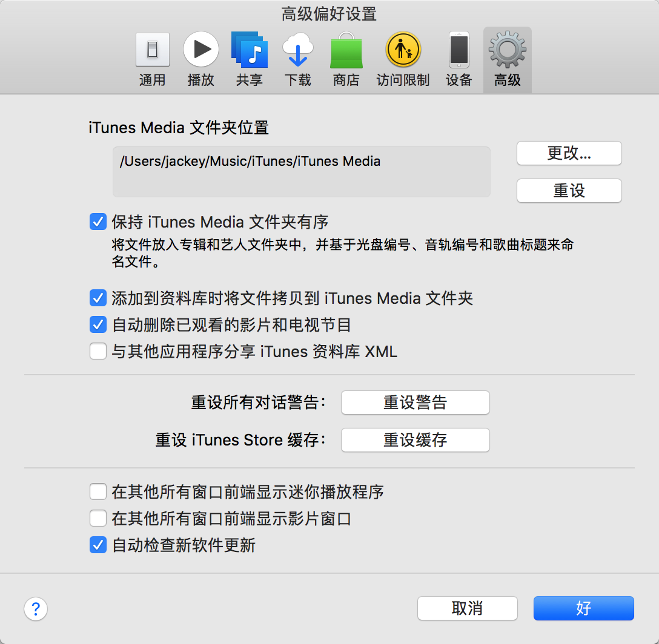Disable 自动删除已观看的影片和电视节目
The height and width of the screenshot is (644, 659).
[98, 325]
